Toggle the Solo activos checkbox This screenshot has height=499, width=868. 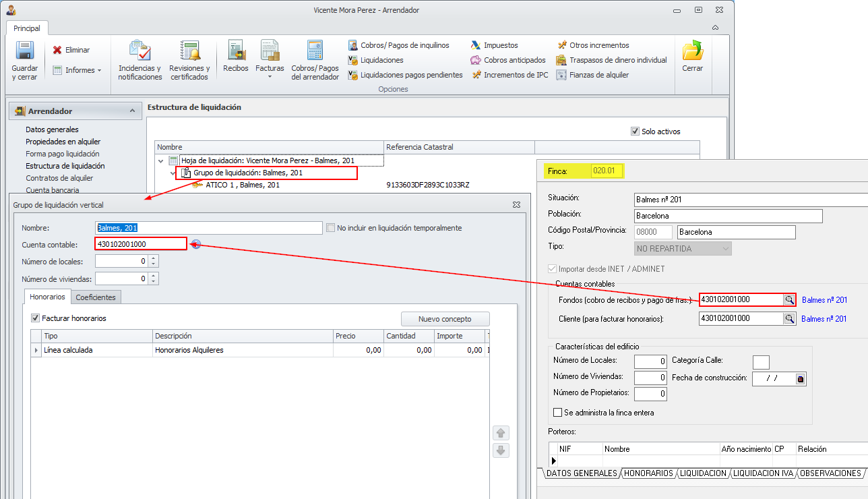tap(635, 131)
